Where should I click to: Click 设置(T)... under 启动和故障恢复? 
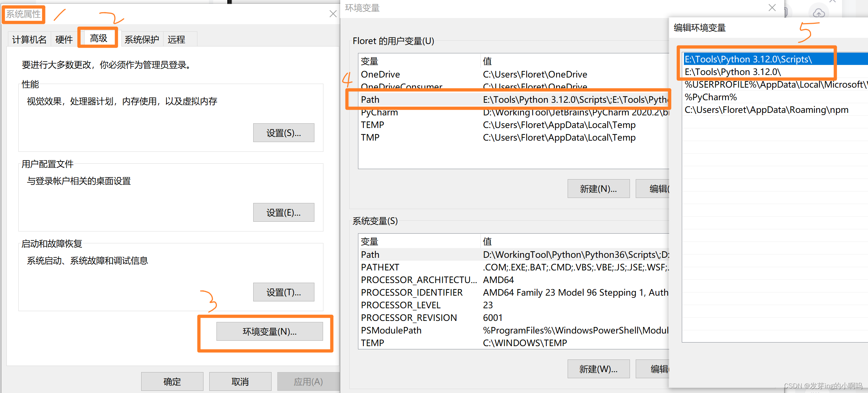pos(283,292)
